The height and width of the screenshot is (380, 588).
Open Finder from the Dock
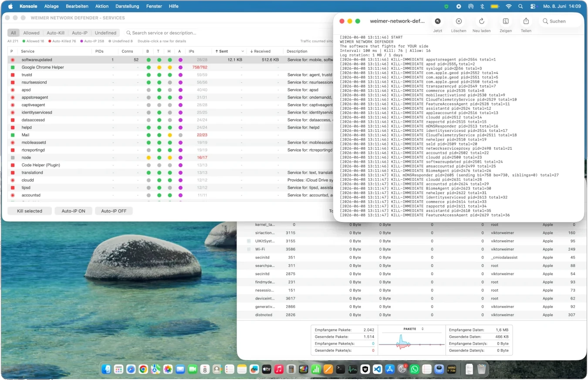[106, 369]
